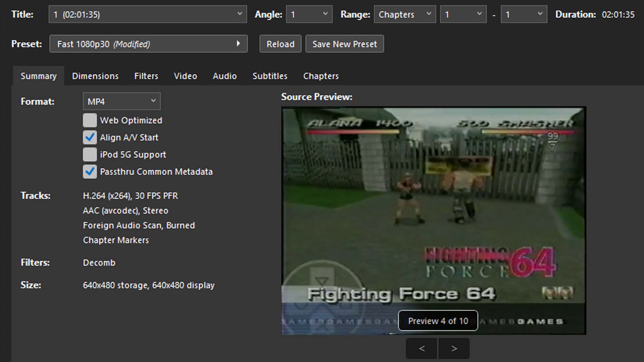Open the start chapter dropdown
The height and width of the screenshot is (362, 644).
pos(463,14)
